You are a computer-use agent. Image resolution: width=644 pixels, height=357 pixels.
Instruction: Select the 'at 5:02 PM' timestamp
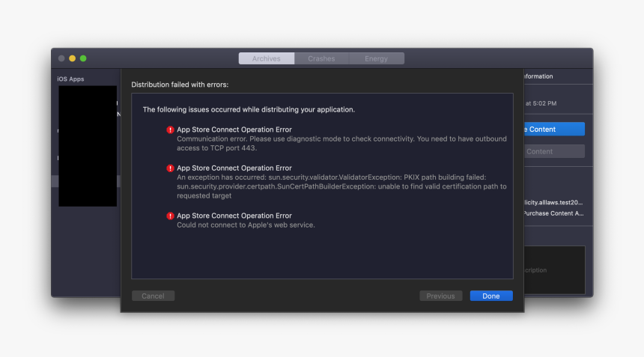coord(541,103)
